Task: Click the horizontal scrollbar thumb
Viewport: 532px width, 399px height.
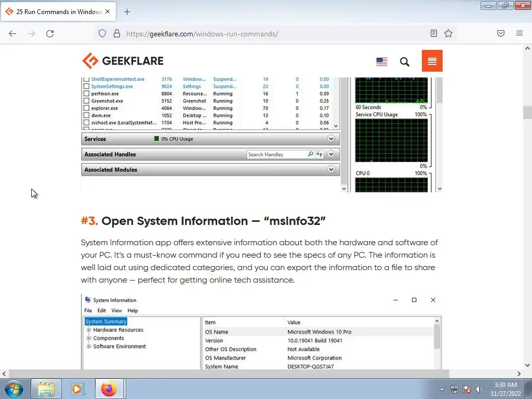Action: tap(229, 374)
